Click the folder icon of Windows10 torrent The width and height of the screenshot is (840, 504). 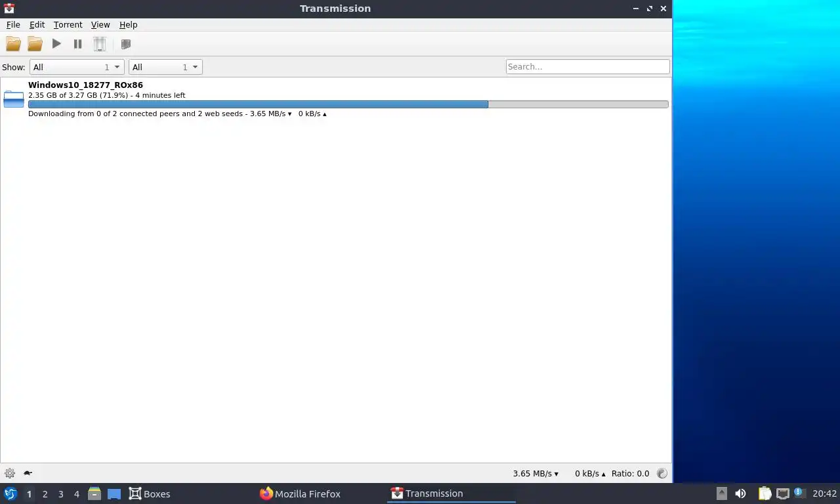pos(14,99)
